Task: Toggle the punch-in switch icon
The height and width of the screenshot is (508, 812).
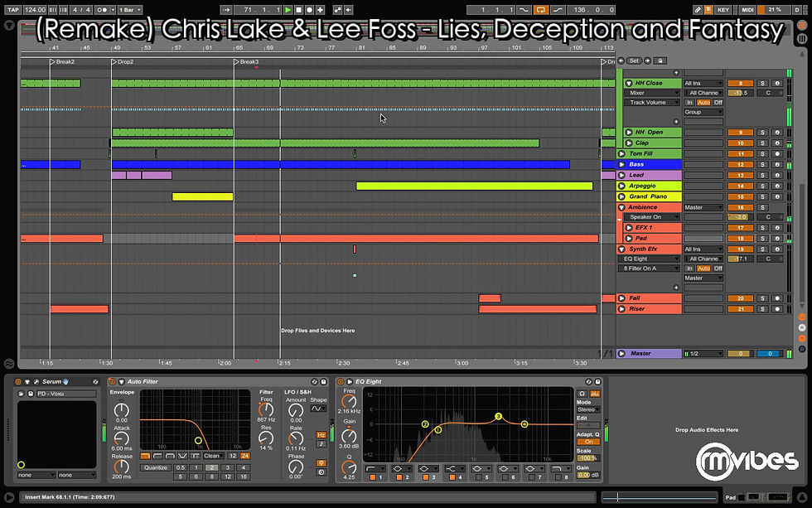Action: click(x=524, y=9)
